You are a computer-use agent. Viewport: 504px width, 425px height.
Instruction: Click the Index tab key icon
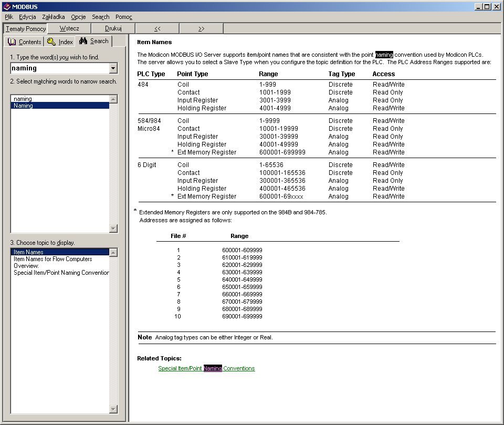coord(51,42)
